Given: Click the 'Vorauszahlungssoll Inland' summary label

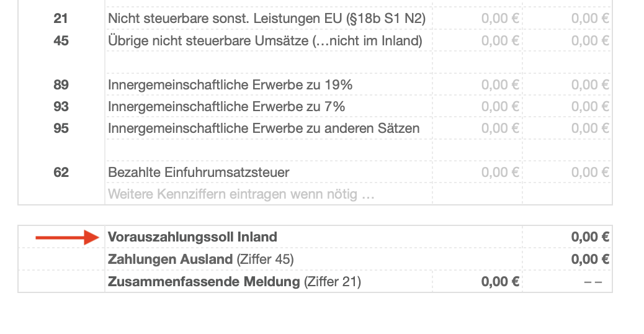Looking at the screenshot, I should tap(192, 237).
